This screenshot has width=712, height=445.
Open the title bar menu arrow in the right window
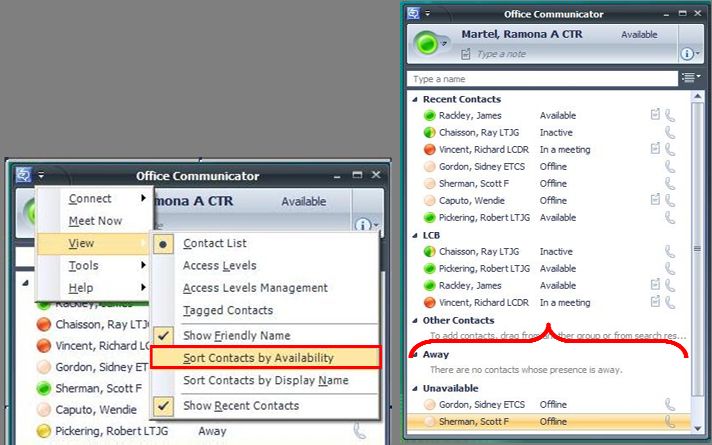coord(427,14)
